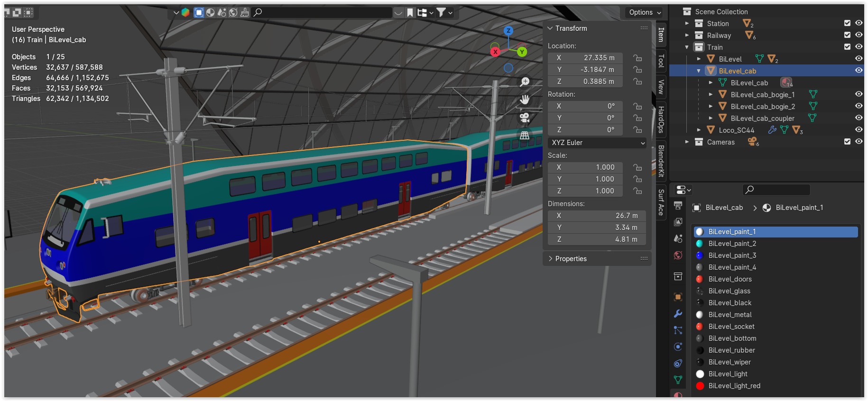Open the World properties tab globe icon
The height and width of the screenshot is (401, 868).
tap(678, 255)
